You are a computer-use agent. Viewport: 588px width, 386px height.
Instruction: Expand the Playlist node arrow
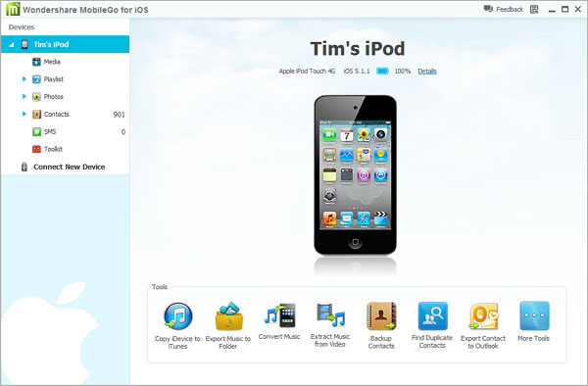(x=24, y=79)
